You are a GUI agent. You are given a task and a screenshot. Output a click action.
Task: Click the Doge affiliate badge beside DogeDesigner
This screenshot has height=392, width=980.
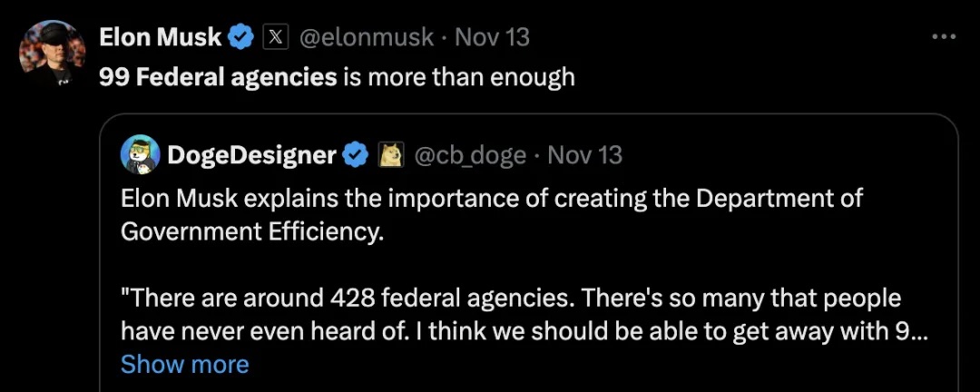click(390, 155)
